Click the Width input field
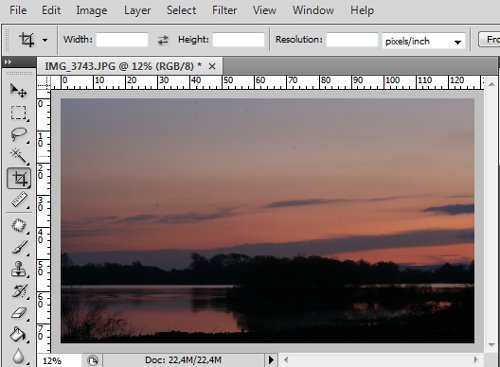The height and width of the screenshot is (367, 500). point(122,40)
